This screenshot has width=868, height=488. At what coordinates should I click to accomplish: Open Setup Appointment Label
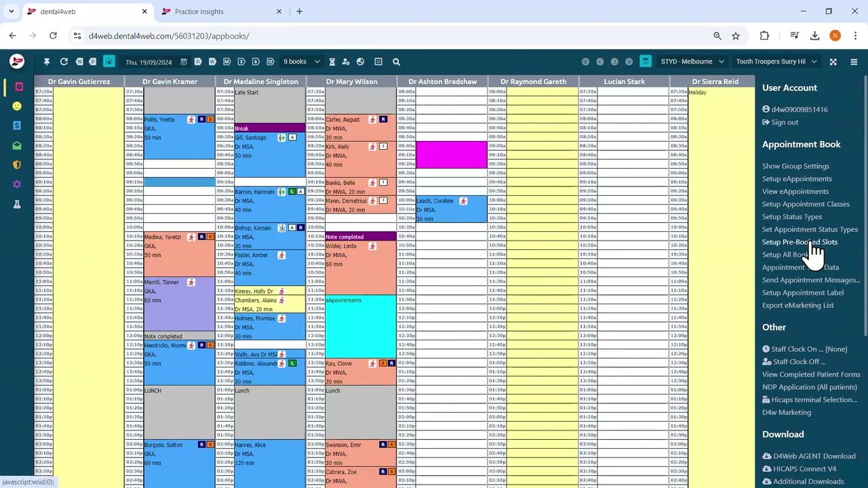[803, 293]
